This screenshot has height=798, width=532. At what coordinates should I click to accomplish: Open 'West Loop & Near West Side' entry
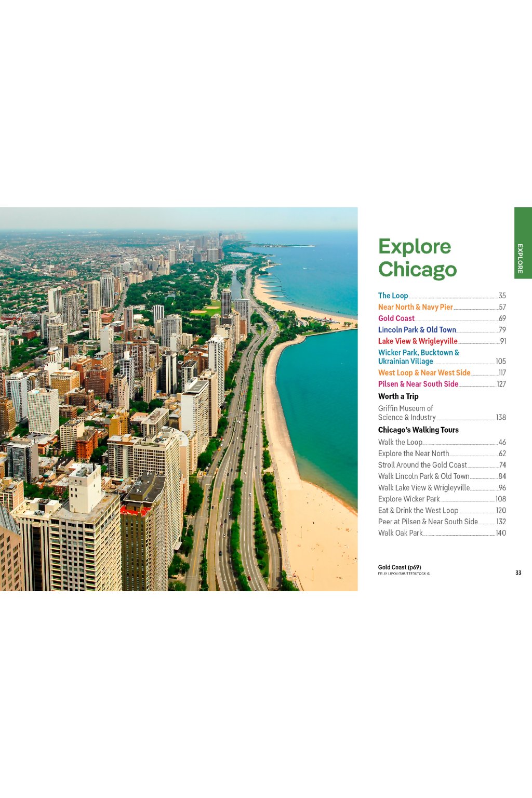tap(442, 373)
